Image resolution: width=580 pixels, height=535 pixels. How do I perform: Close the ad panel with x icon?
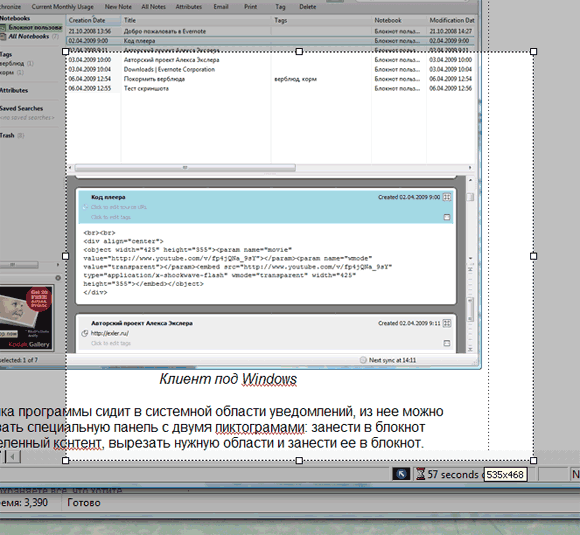(x=58, y=277)
